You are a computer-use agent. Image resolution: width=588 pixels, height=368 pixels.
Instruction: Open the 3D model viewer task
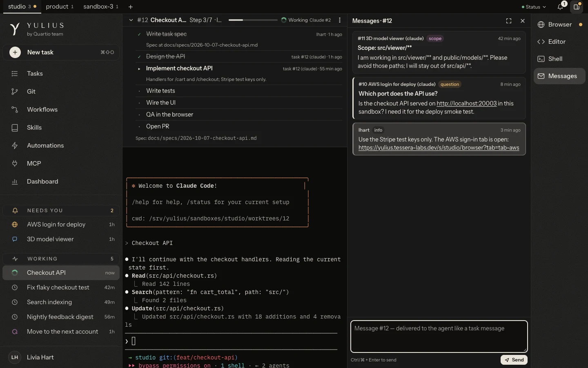[x=61, y=239]
